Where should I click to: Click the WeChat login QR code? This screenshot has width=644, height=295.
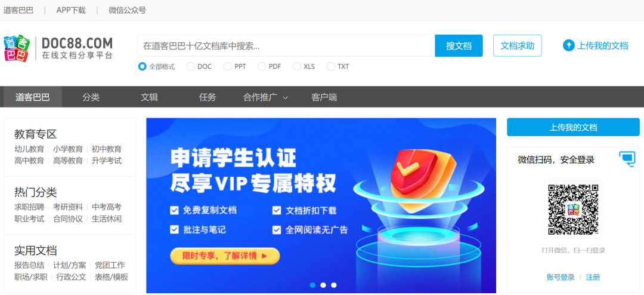pos(573,210)
